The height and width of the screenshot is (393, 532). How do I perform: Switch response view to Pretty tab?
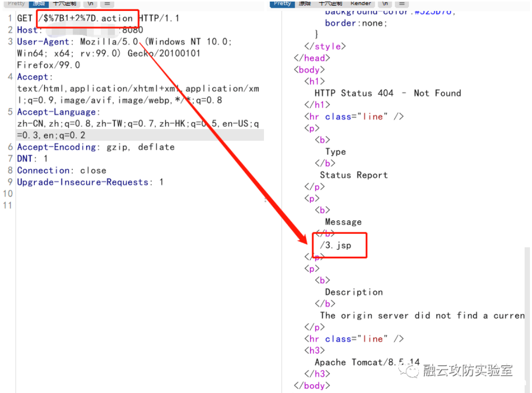pyautogui.click(x=282, y=4)
